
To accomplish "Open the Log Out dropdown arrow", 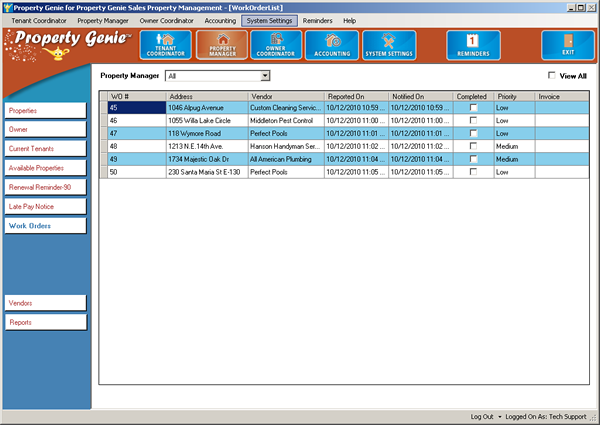I will [499, 417].
